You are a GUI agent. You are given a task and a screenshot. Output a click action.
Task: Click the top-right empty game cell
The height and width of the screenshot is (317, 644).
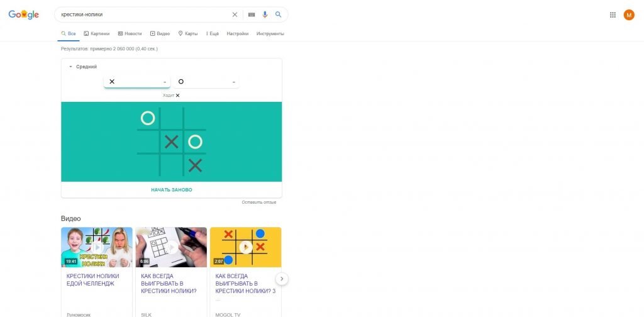point(195,118)
